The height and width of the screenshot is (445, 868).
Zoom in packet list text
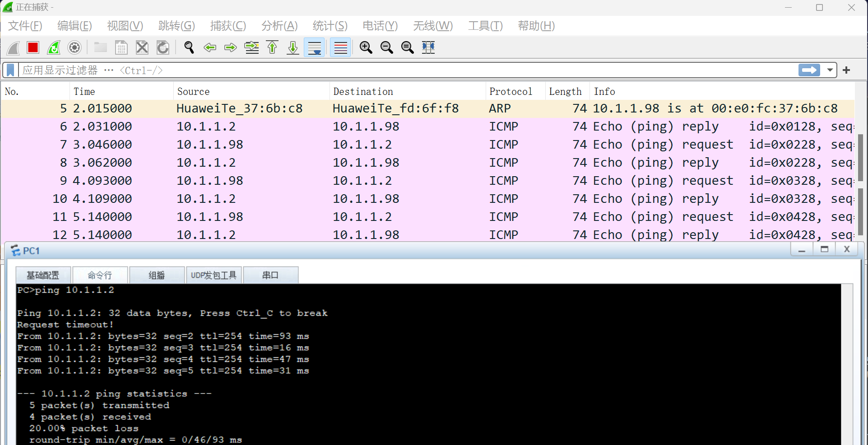pyautogui.click(x=366, y=47)
